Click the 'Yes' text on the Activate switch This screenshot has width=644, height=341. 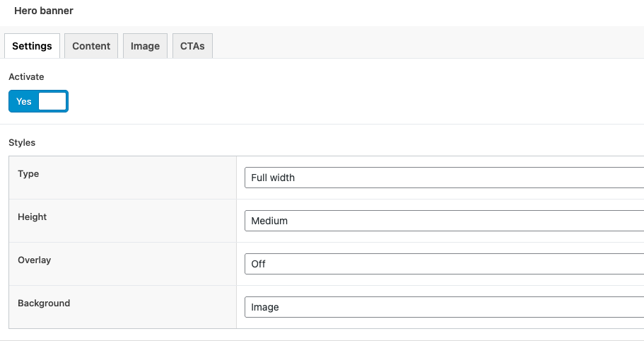pos(24,101)
